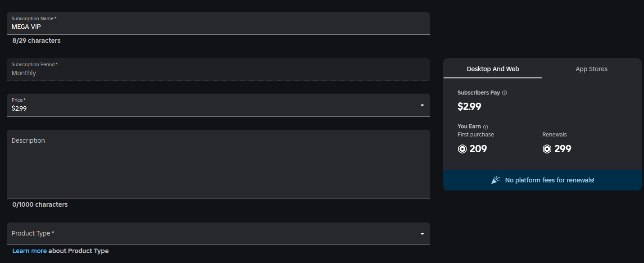Open the Product Type dropdown
This screenshot has height=263, width=644.
point(422,234)
